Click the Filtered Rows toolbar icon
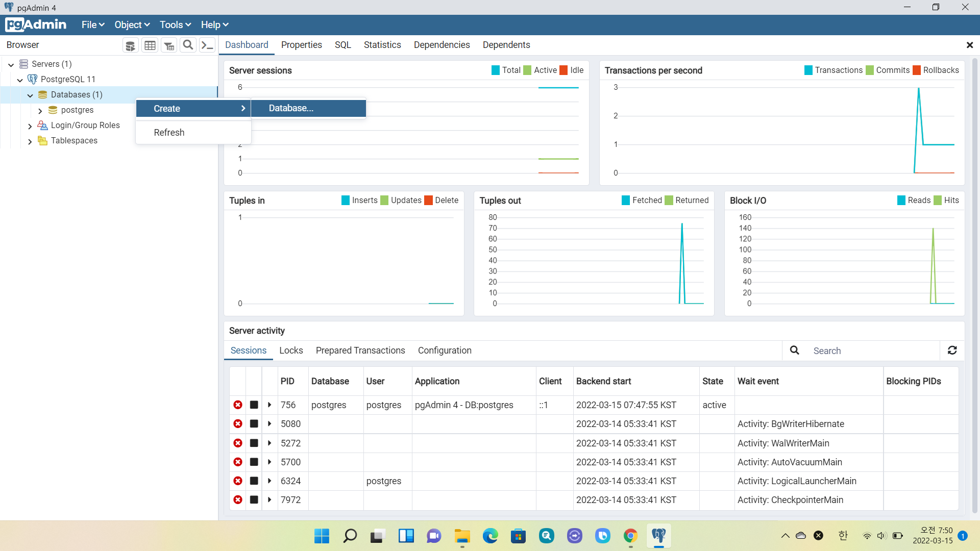The width and height of the screenshot is (980, 551). pos(169,45)
